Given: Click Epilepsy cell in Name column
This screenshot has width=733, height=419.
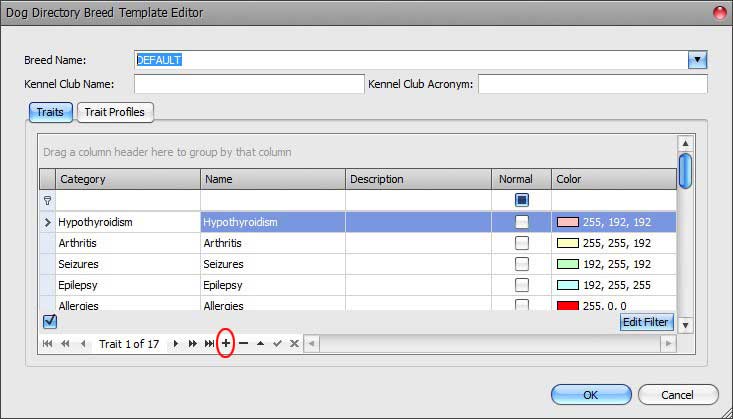Looking at the screenshot, I should [273, 285].
